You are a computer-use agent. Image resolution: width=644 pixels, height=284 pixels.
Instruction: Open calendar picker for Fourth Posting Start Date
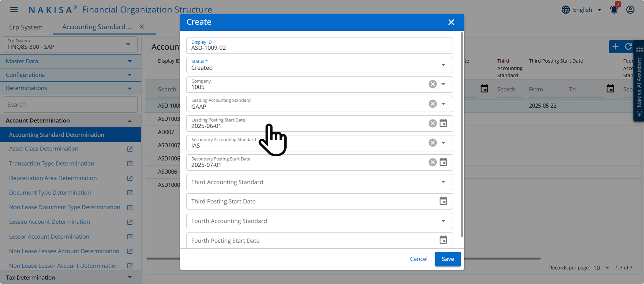(443, 240)
